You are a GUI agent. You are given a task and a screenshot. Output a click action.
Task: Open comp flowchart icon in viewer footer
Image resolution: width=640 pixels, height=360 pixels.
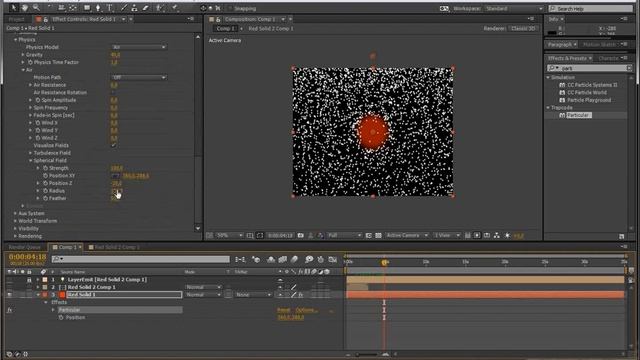[497, 236]
